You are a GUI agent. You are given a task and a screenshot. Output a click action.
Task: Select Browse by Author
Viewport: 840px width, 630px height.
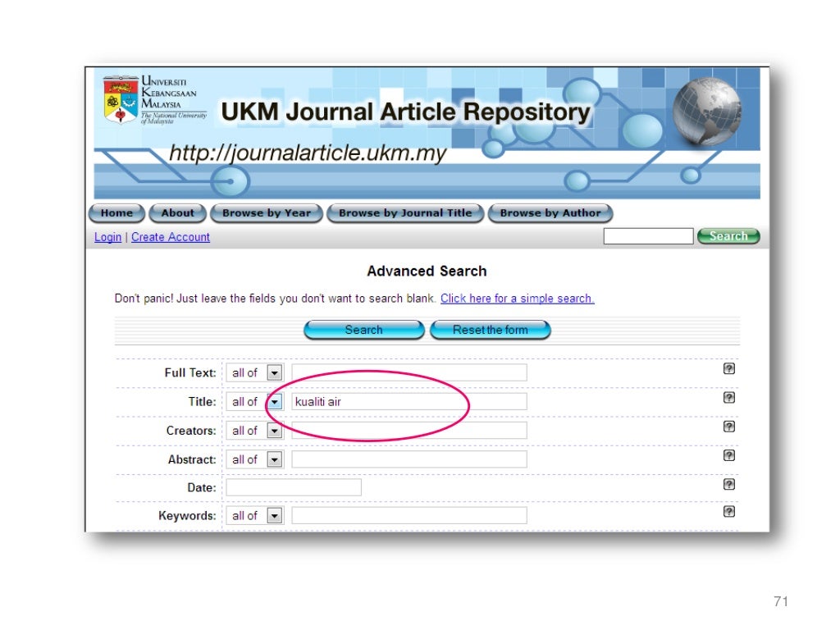[x=550, y=212]
